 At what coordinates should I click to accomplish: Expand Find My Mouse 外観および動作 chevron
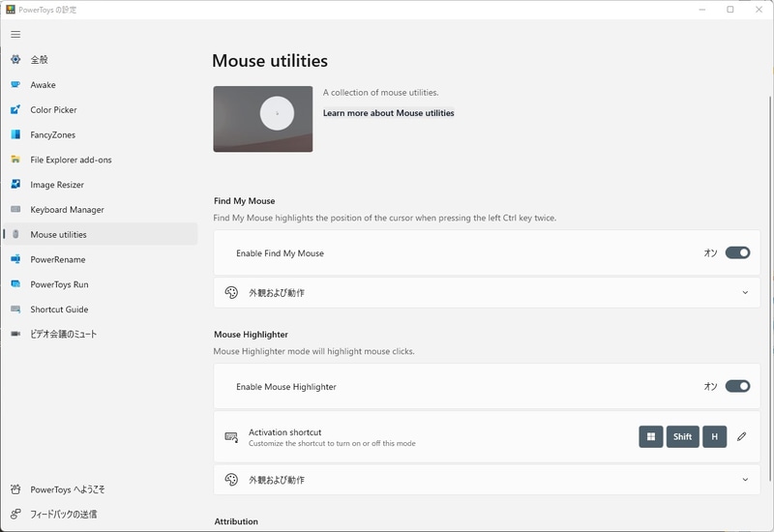(x=745, y=292)
